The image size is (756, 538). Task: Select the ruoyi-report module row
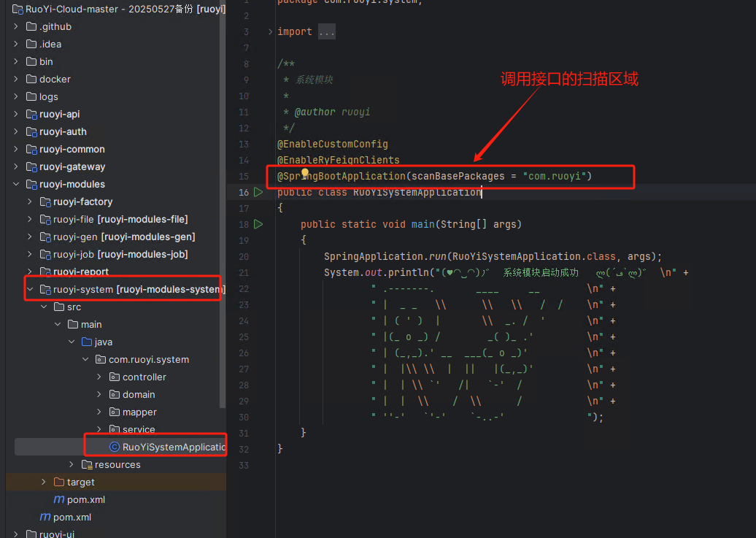click(116, 272)
